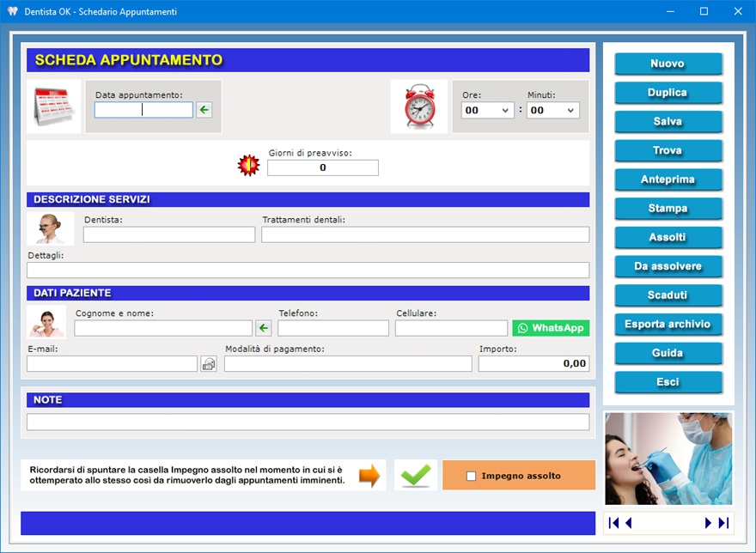Viewport: 756px width, 553px height.
Task: Click the Dettagli input field
Action: click(x=308, y=270)
